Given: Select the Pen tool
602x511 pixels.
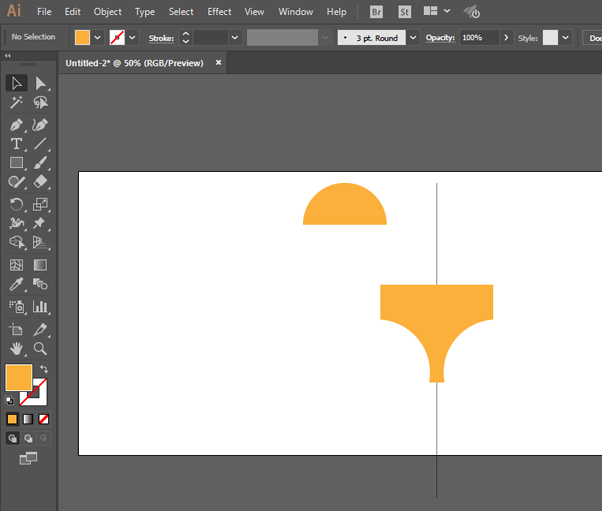Looking at the screenshot, I should 17,125.
